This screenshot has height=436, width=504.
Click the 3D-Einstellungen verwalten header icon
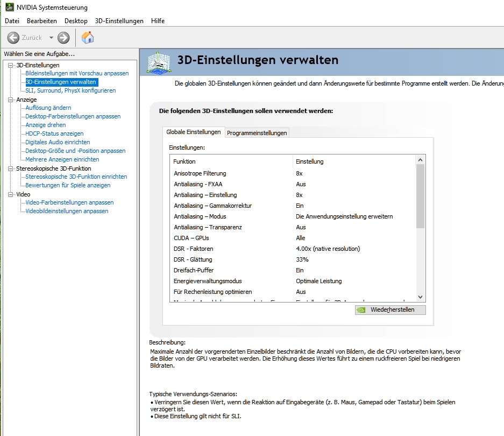coord(159,62)
